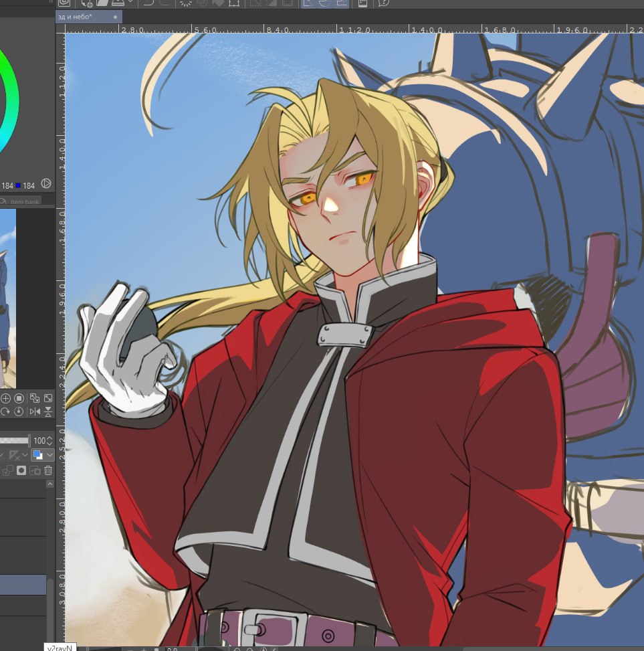Toggle the crossed triangle layer option icon
644x651 pixels.
[15, 456]
